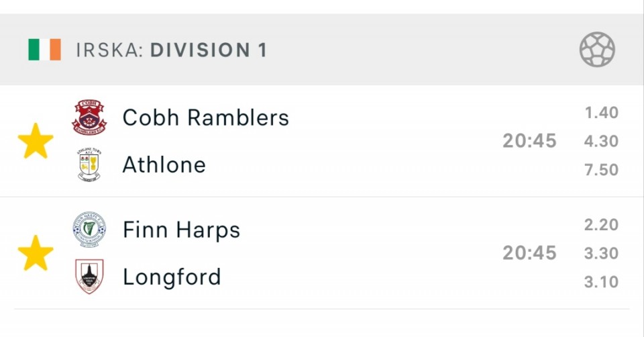Open the Longford team name
This screenshot has width=644, height=337.
(172, 277)
